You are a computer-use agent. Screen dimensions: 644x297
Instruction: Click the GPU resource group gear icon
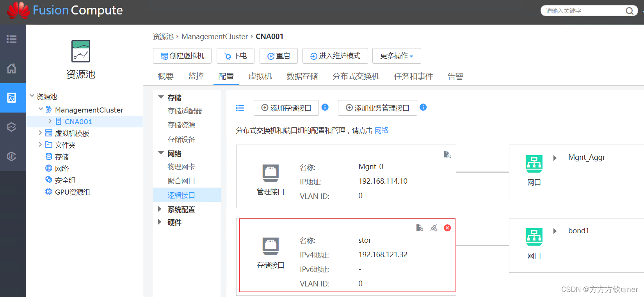click(x=49, y=192)
